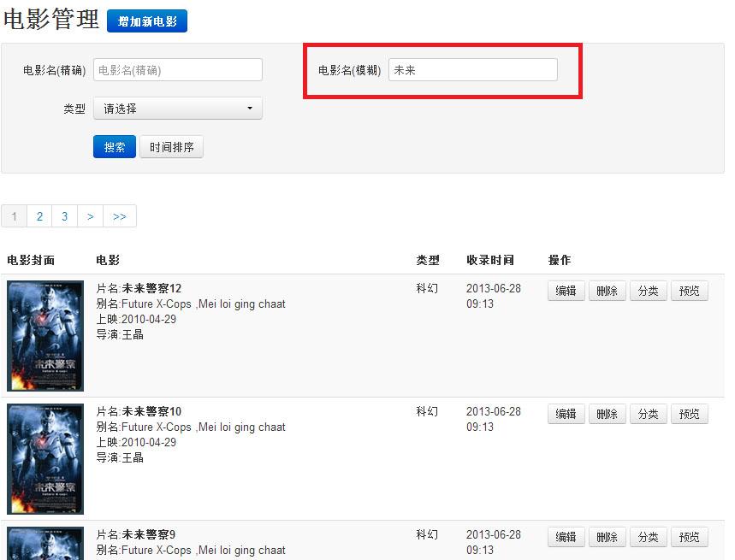Viewport: 735px width, 560px height.
Task: Click 分类 for 未来警察9
Action: [648, 537]
